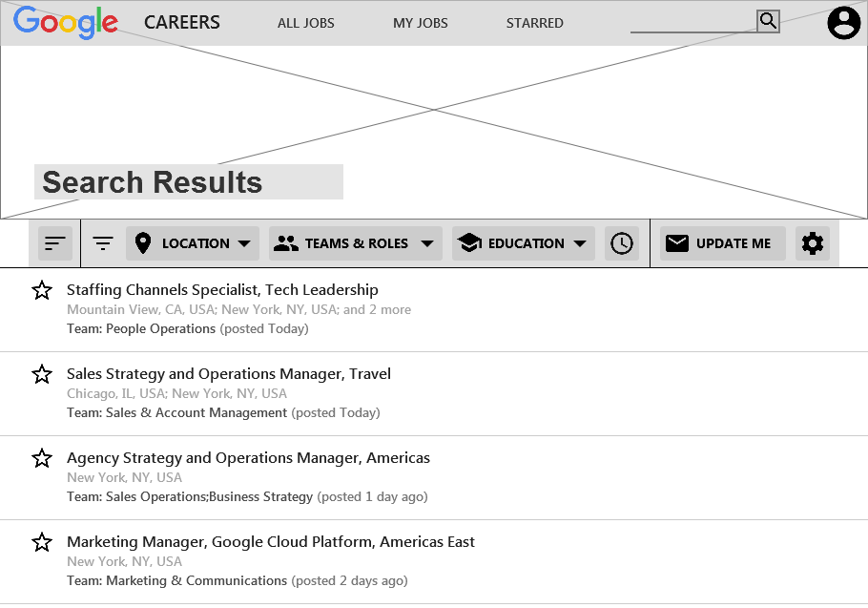Open the user account profile icon

843,23
